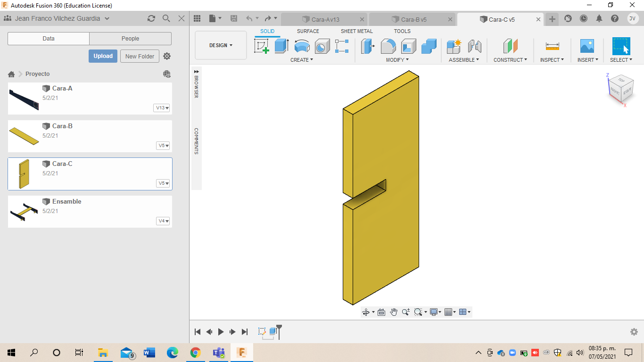Open the Cara-B design thumbnail
This screenshot has height=362, width=644.
(x=24, y=136)
